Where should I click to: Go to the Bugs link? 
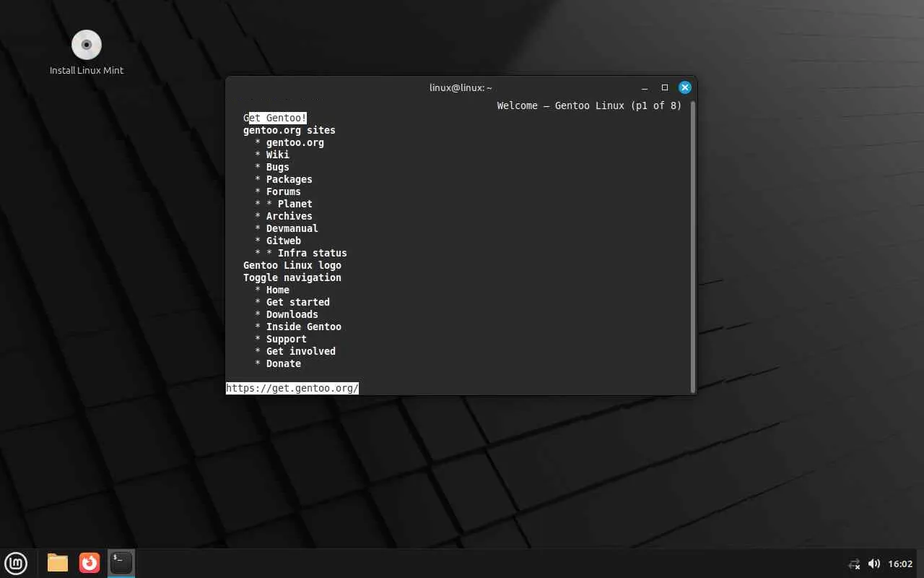click(x=278, y=167)
